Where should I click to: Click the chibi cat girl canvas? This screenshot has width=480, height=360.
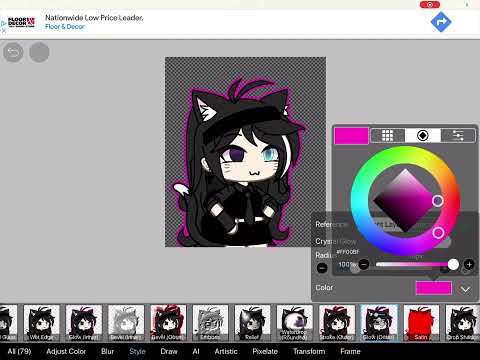[x=246, y=152]
